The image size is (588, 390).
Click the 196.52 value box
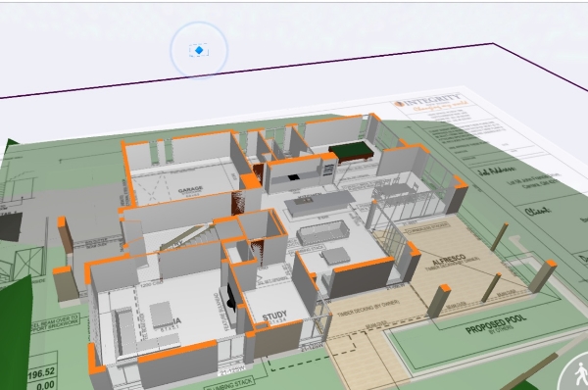tap(41, 372)
